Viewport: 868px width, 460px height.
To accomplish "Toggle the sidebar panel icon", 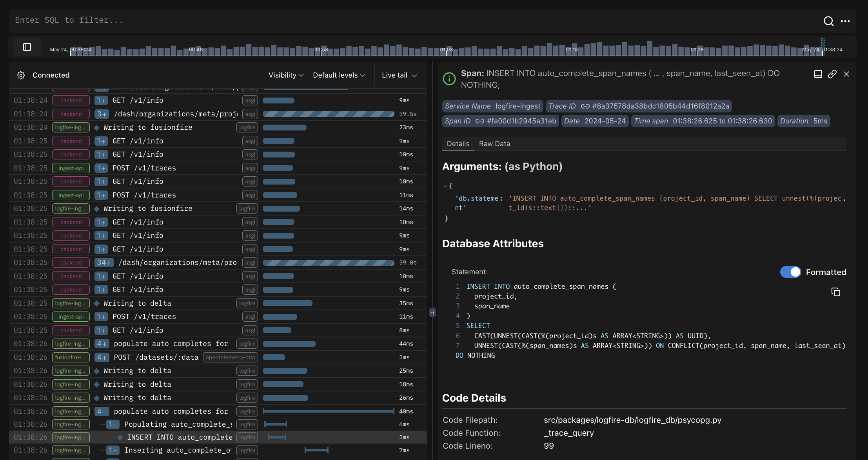I will point(27,47).
